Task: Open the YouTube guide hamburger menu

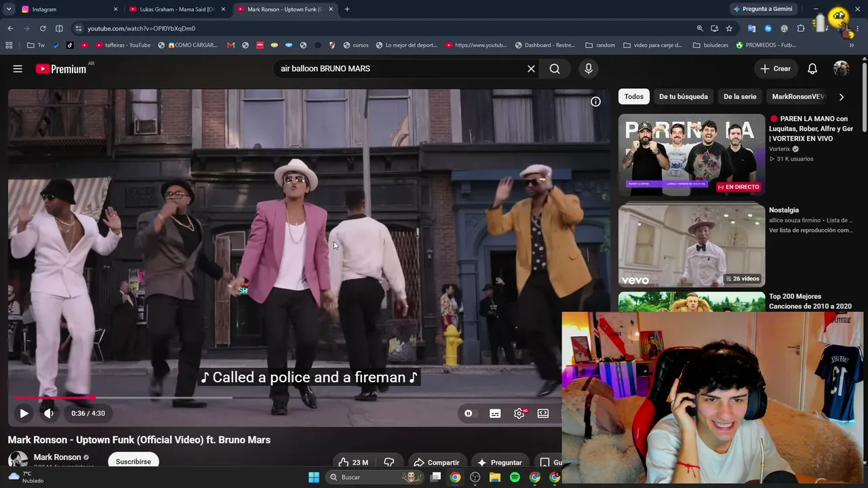Action: 18,68
